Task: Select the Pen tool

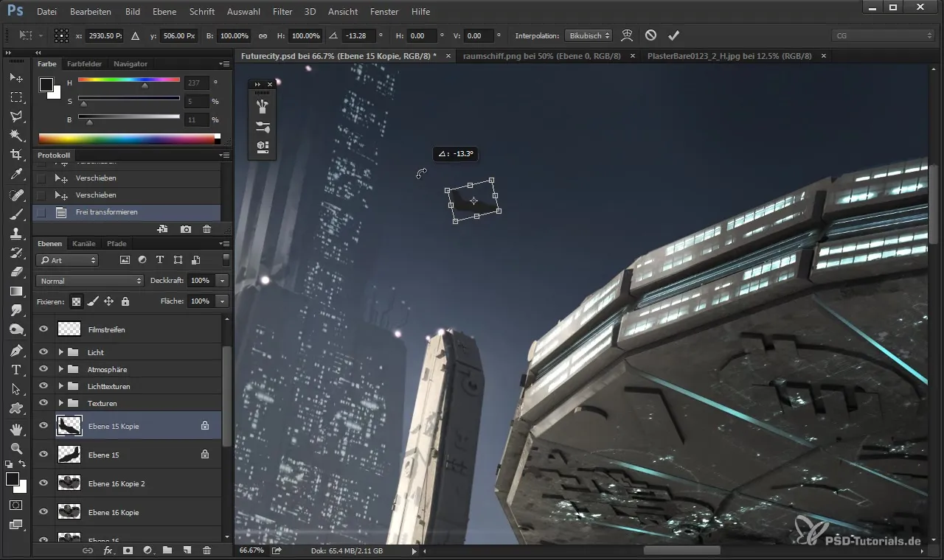Action: [x=16, y=350]
